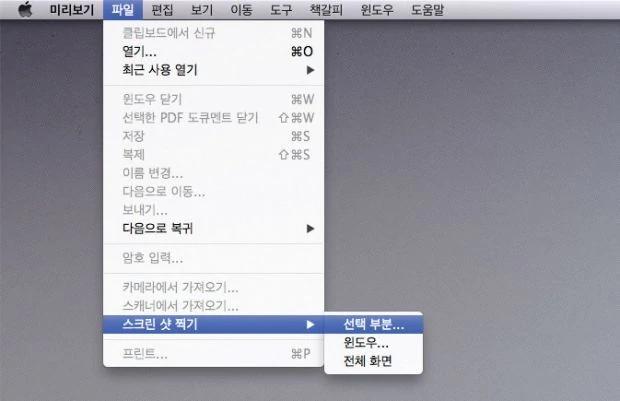Open the 이동 menu

click(241, 9)
